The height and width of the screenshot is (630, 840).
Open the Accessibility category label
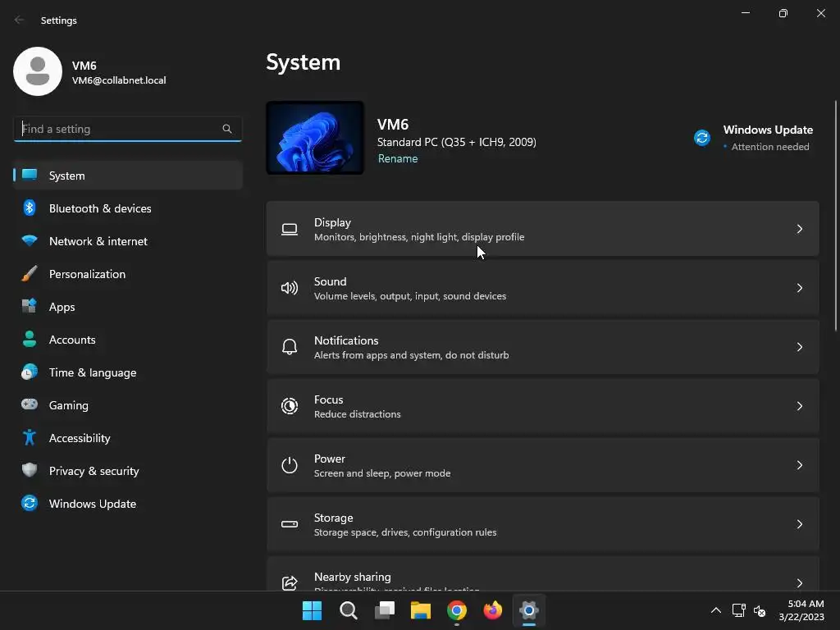80,438
